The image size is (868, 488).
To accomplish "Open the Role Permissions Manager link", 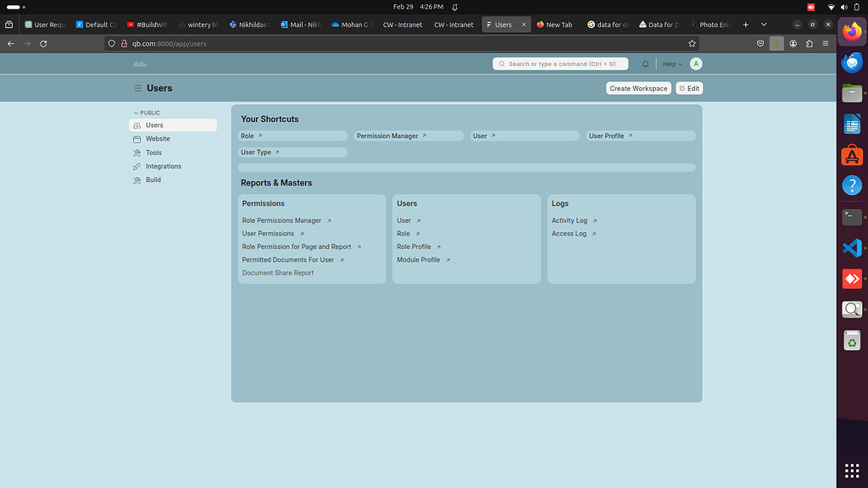I will (x=282, y=220).
